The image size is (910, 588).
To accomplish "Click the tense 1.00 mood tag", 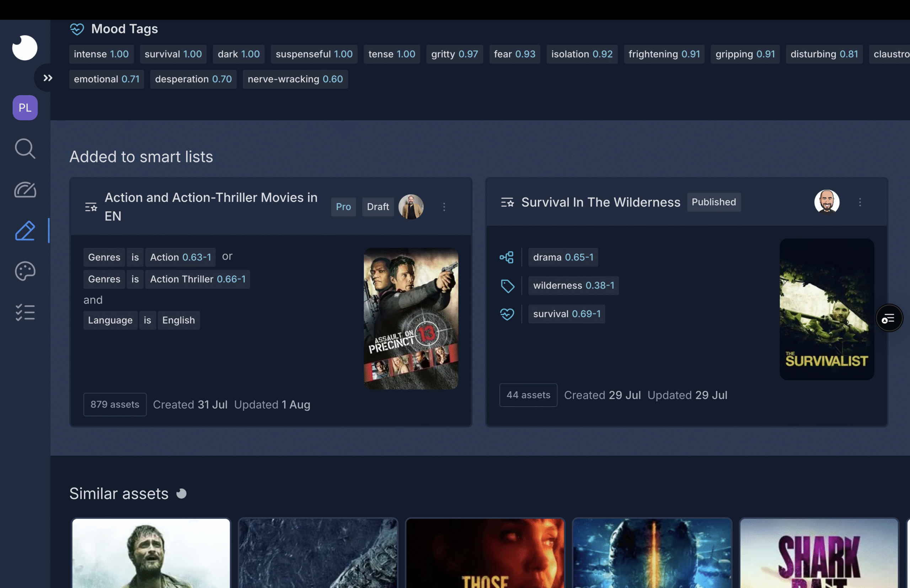I will pos(392,54).
